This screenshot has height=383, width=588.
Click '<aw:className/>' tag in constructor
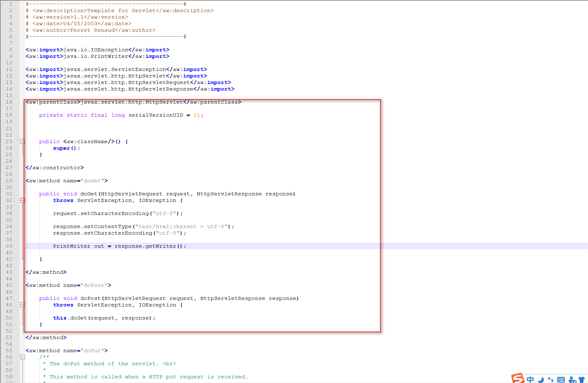tap(89, 142)
